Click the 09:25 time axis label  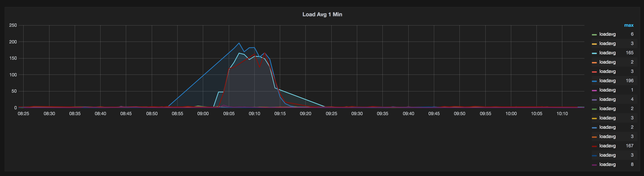tap(331, 114)
